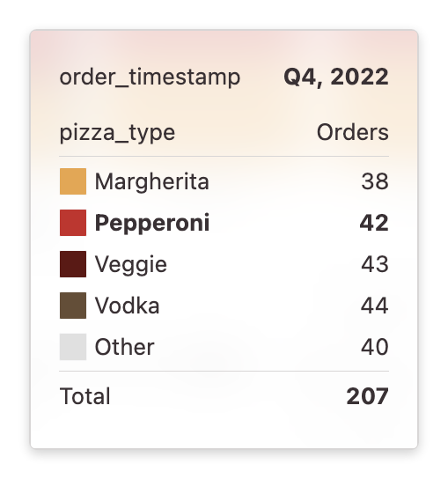Viewport: 448px width, 479px height.
Task: Click the Pepperoni red color swatch
Action: coord(73,223)
